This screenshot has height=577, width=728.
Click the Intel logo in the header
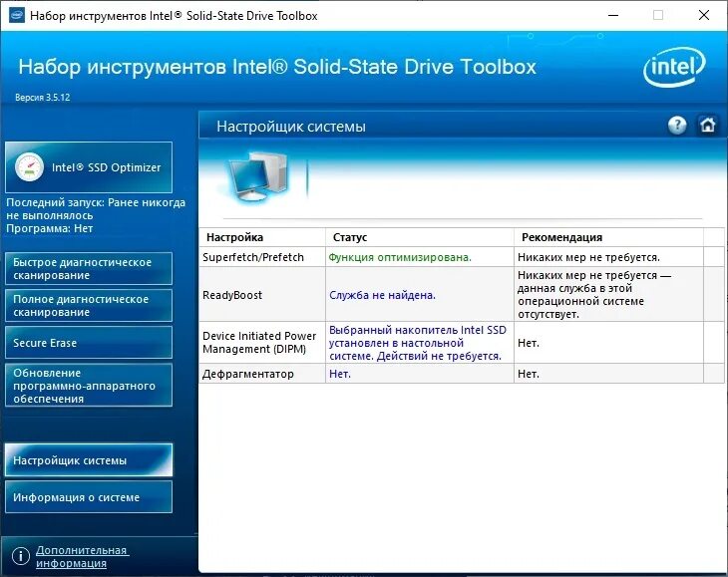[674, 67]
